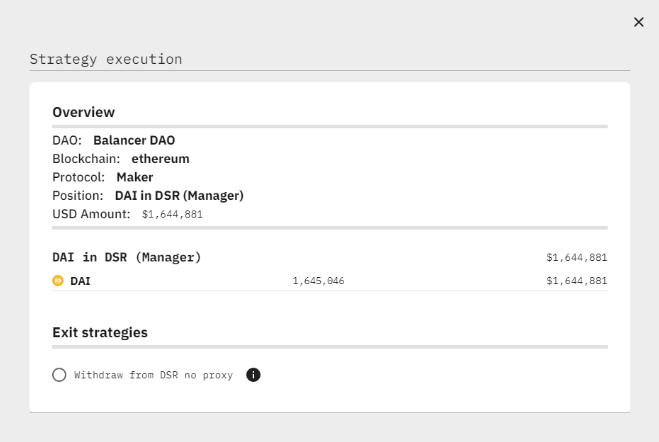659x442 pixels.
Task: Click the DAI in DSR (Manager) table heading
Action: point(127,257)
